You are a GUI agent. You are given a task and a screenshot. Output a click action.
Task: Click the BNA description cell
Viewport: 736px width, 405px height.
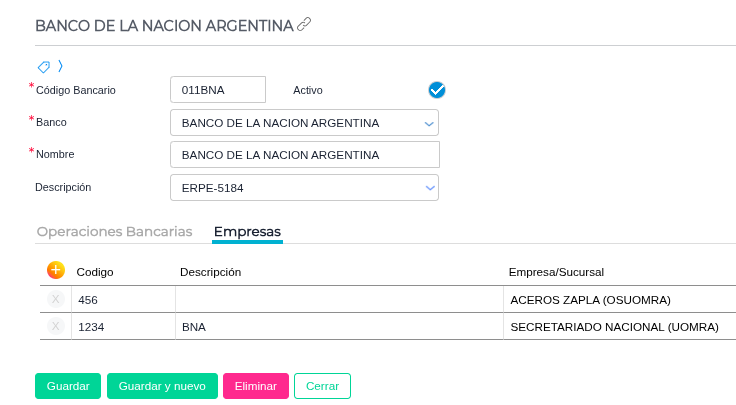point(339,326)
